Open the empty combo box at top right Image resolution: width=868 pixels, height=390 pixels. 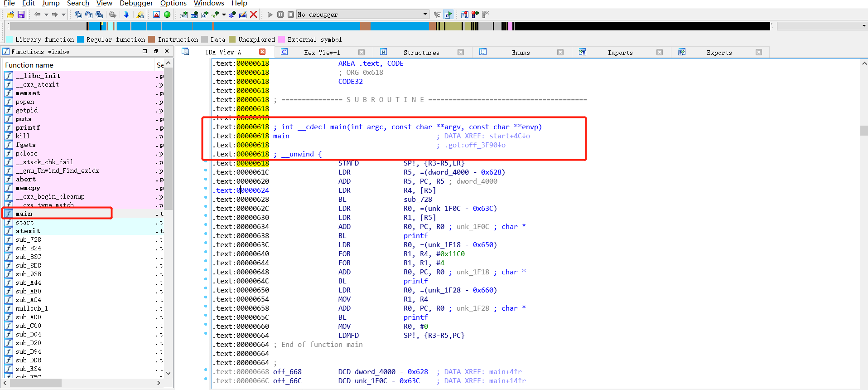(822, 26)
